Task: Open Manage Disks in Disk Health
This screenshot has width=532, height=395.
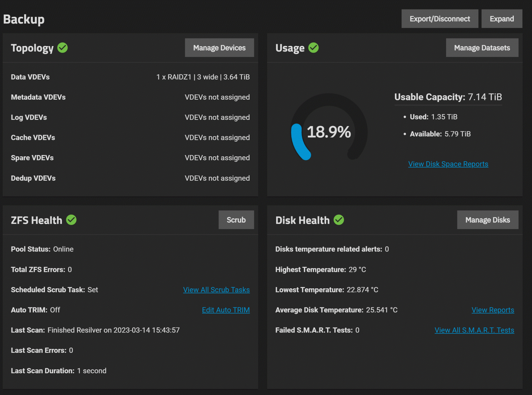Action: (487, 220)
